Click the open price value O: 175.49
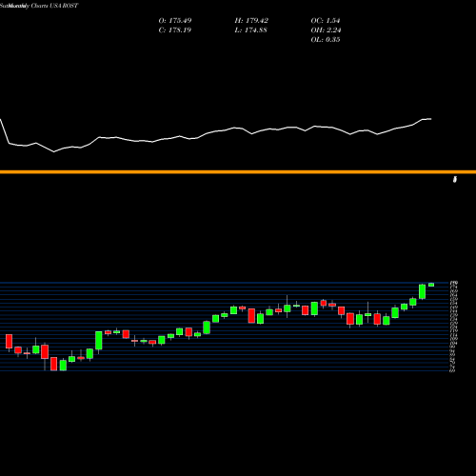The width and height of the screenshot is (476, 476). pos(175,21)
